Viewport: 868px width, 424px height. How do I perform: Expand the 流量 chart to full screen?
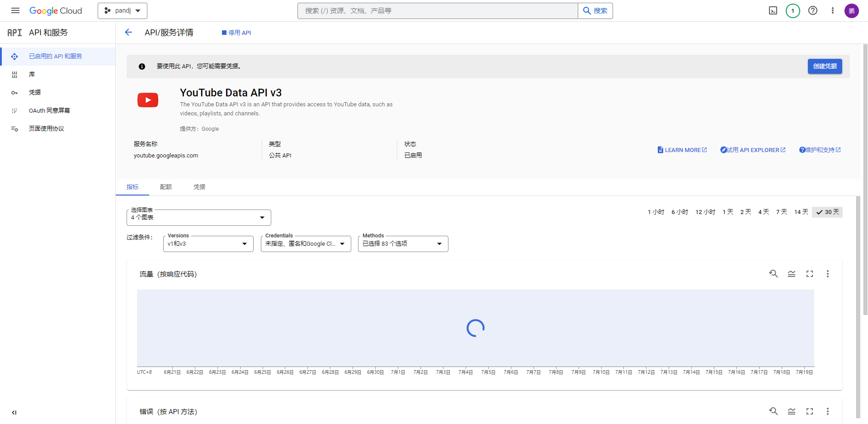809,274
